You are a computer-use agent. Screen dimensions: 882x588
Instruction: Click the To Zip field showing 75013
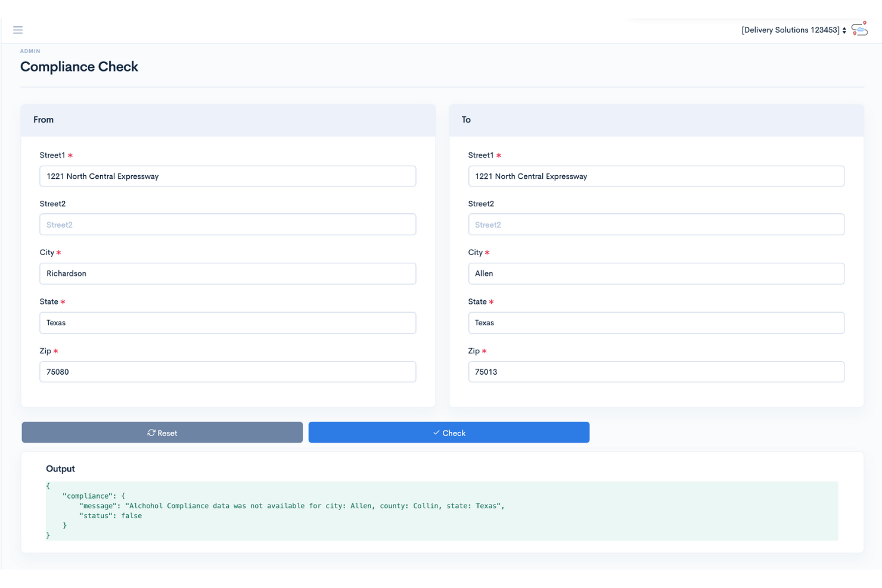coord(656,371)
